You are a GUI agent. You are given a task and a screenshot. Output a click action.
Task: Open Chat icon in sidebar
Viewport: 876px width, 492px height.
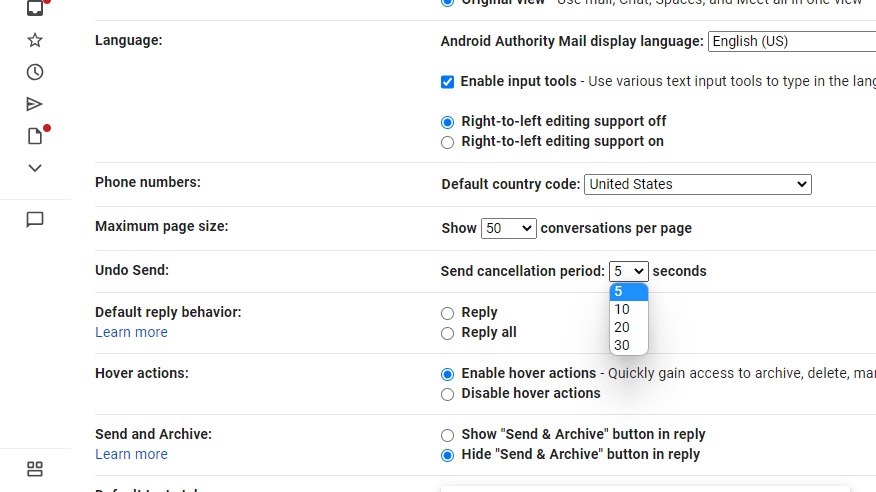(x=35, y=220)
